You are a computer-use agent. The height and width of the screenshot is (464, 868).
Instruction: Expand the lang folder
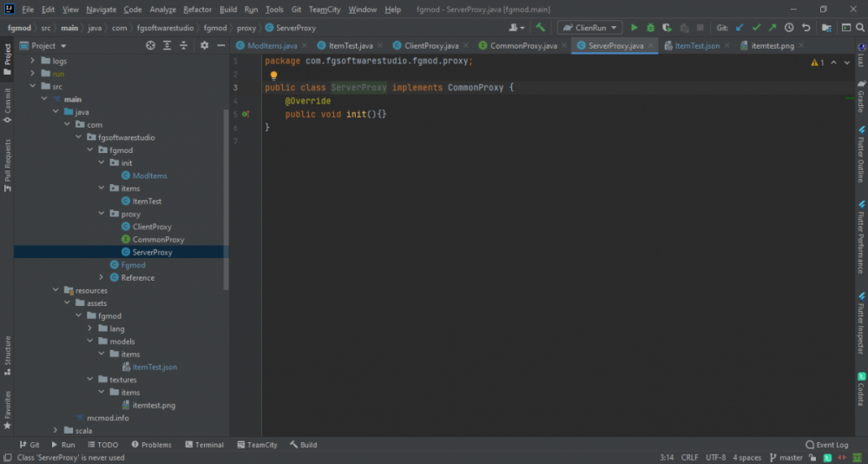(x=89, y=328)
